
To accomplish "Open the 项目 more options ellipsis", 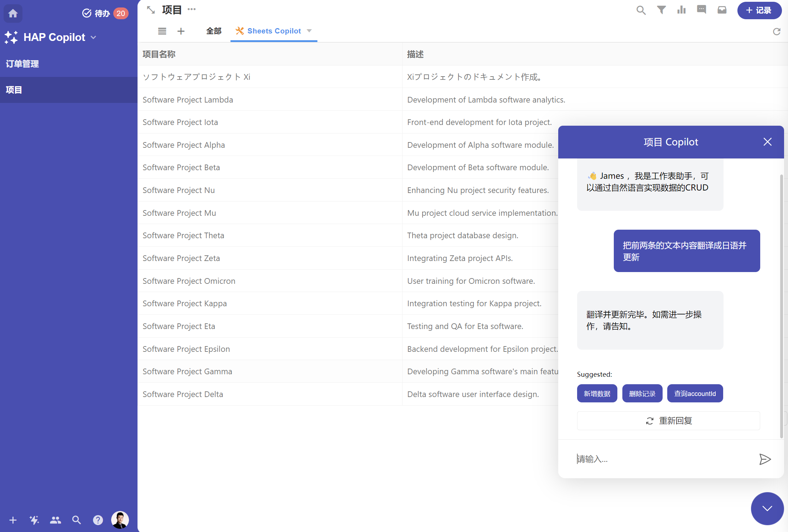I will (x=192, y=9).
